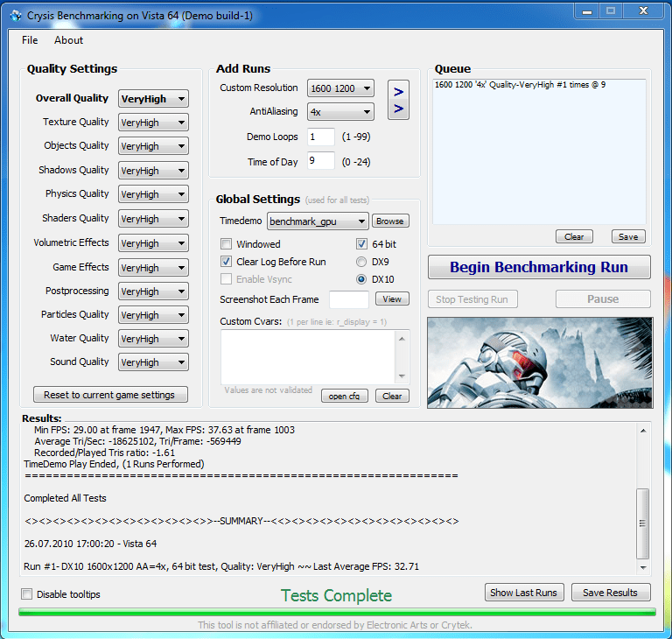Expand the AntiAliasing dropdown
This screenshot has height=639, width=672.
click(340, 112)
